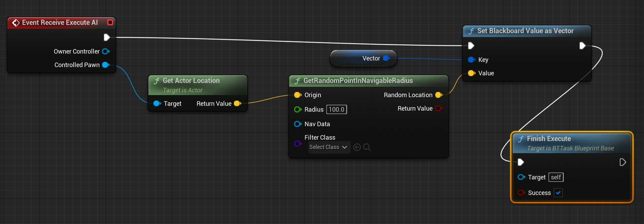Click the event icon on Event Receive Execute AI

tap(16, 22)
